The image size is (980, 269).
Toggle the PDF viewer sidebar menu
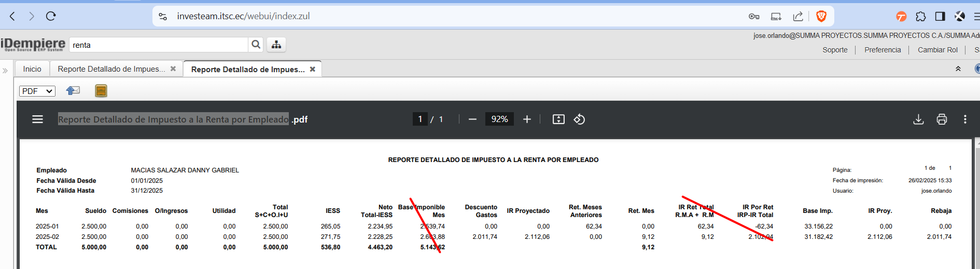point(37,119)
